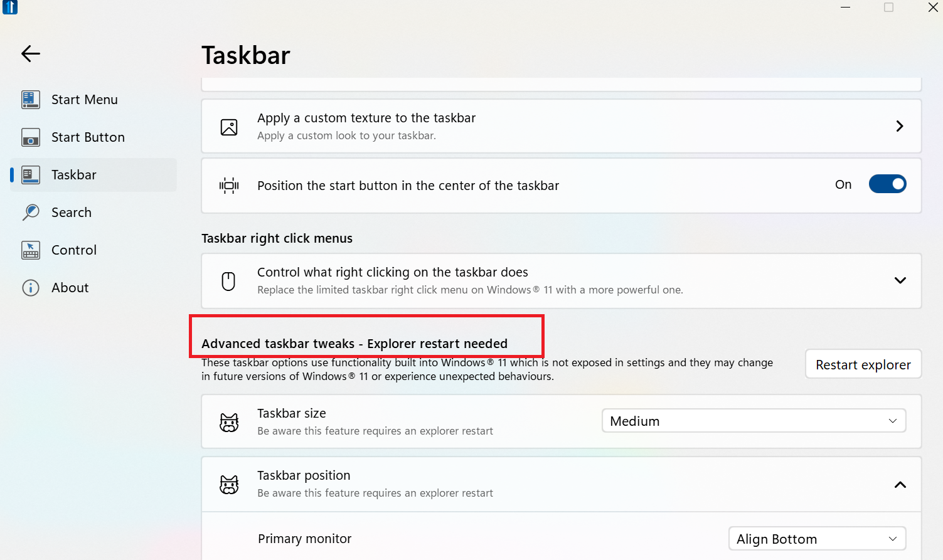Click the cat icon next to Taskbar size
The width and height of the screenshot is (943, 560).
click(x=229, y=422)
